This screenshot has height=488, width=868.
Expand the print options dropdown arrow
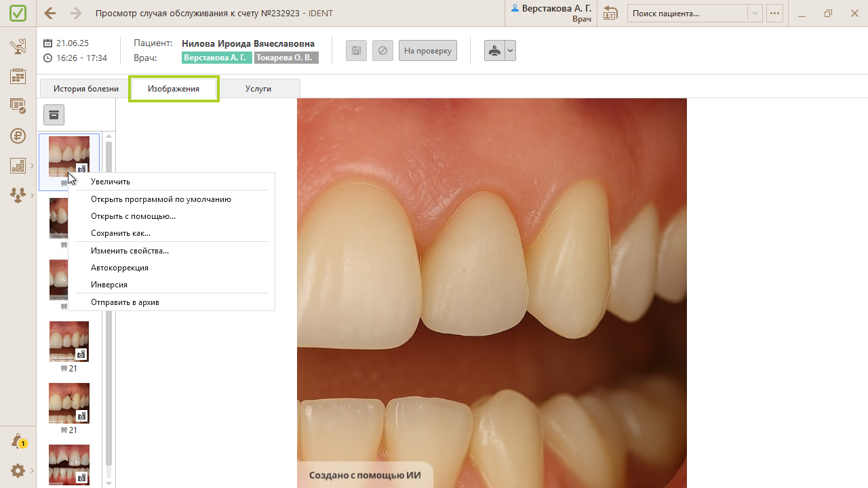pos(510,51)
